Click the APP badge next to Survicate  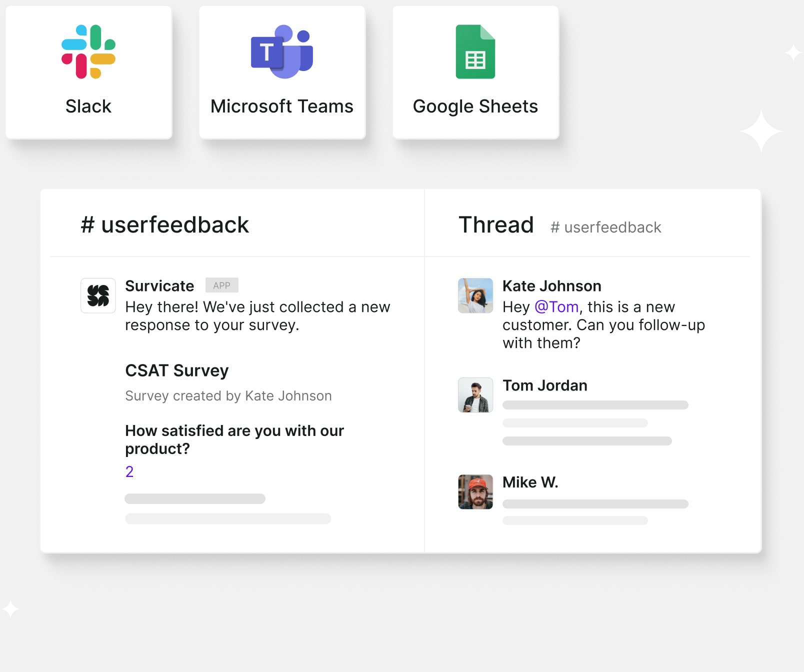(222, 285)
